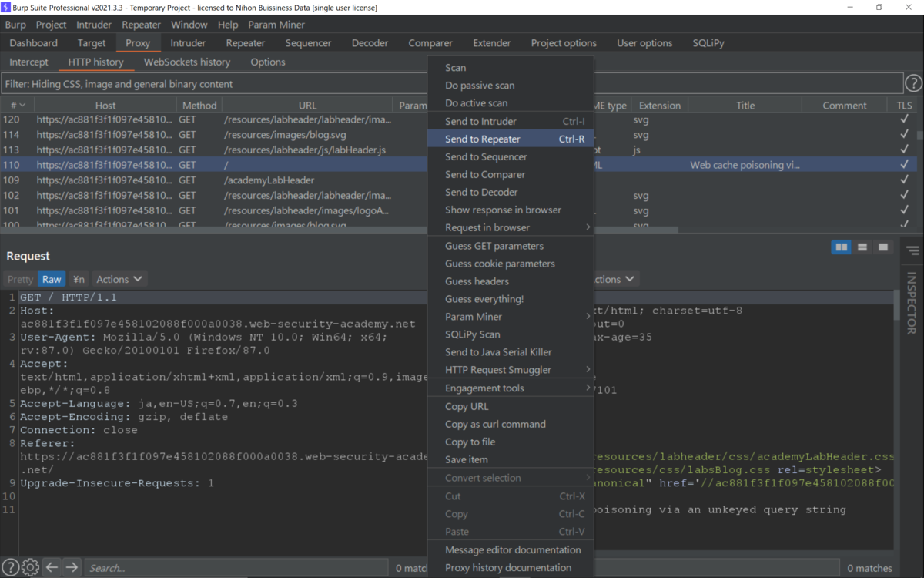Open search settings gear icon
Viewport: 924px width, 578px height.
(31, 567)
